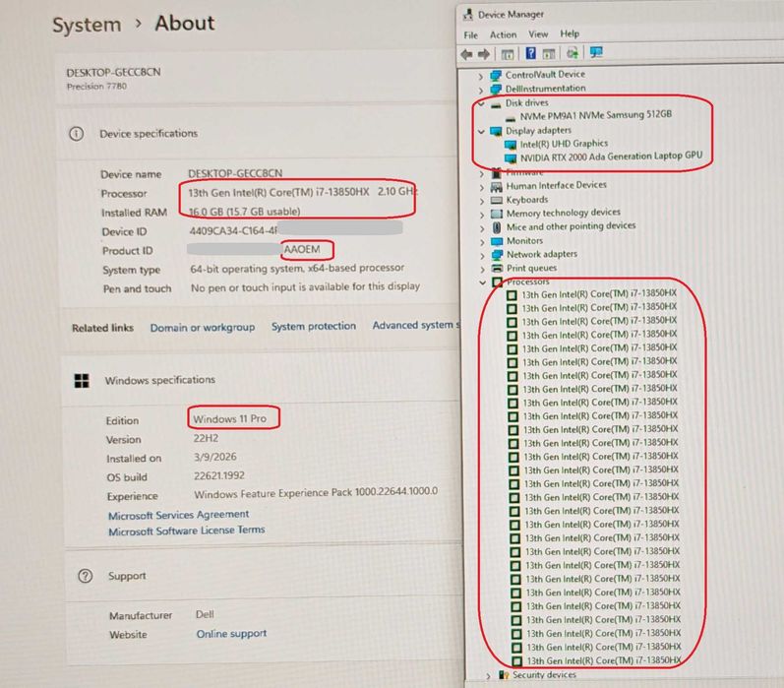The height and width of the screenshot is (688, 784).
Task: Open the System protection link
Action: click(x=314, y=326)
